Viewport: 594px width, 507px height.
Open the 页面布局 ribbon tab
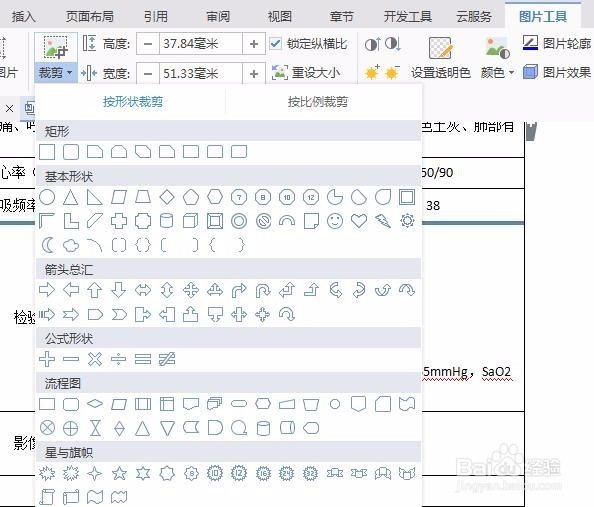coord(90,17)
